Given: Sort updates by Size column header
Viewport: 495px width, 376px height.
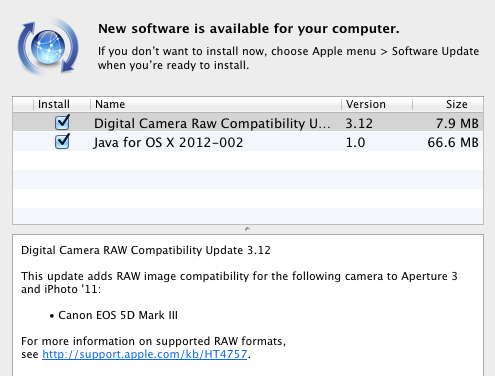Looking at the screenshot, I should click(x=448, y=104).
